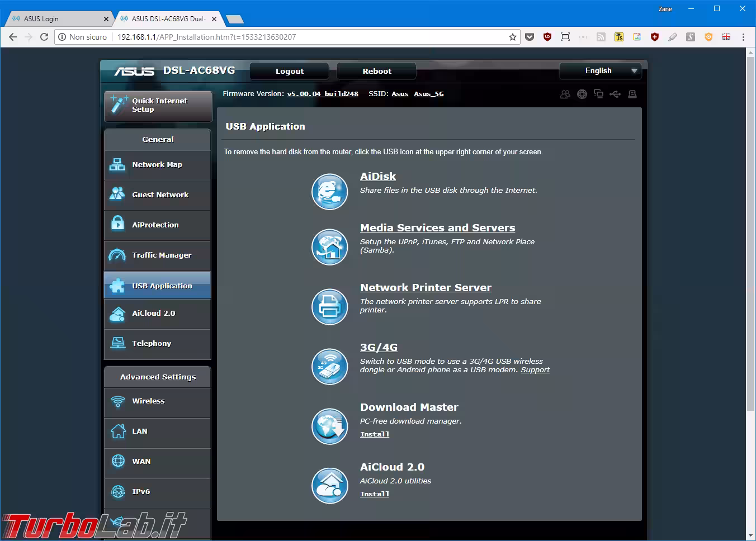Image resolution: width=756 pixels, height=541 pixels.
Task: Open the English language dropdown
Action: (600, 71)
